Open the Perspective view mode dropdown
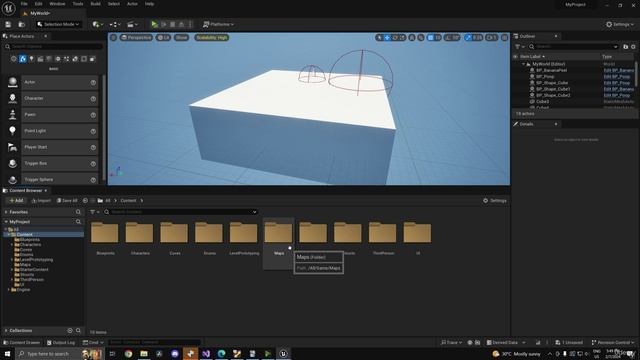Image resolution: width=640 pixels, height=360 pixels. tap(136, 38)
